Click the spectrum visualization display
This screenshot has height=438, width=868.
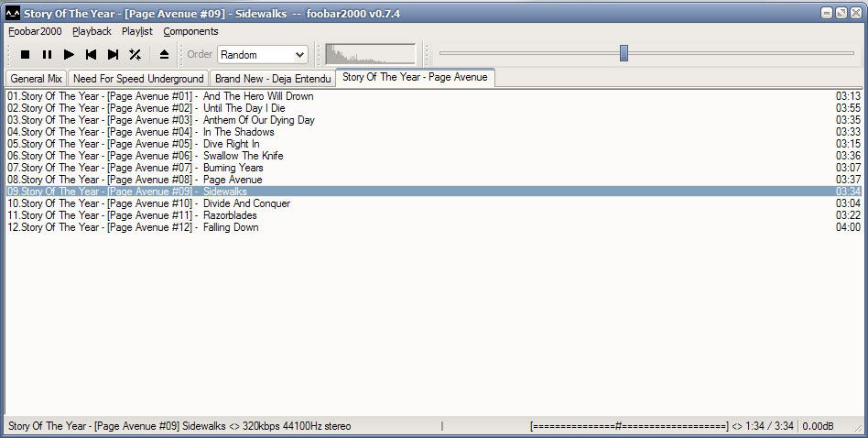(370, 54)
